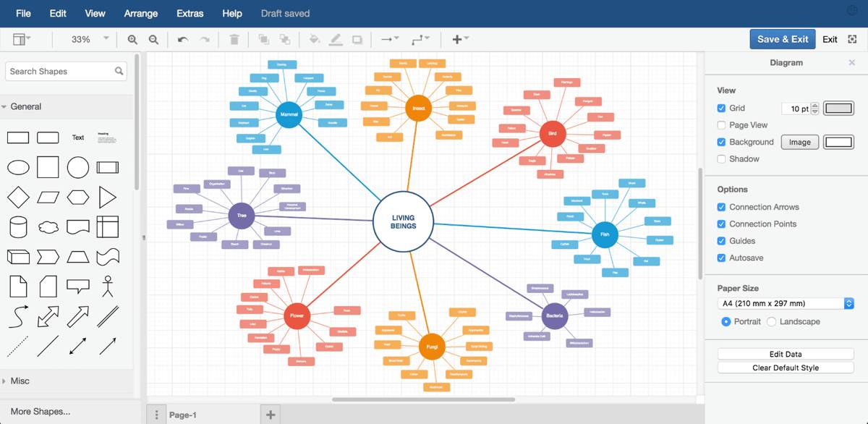The image size is (868, 424).
Task: Open the Extras menu
Action: pos(190,14)
